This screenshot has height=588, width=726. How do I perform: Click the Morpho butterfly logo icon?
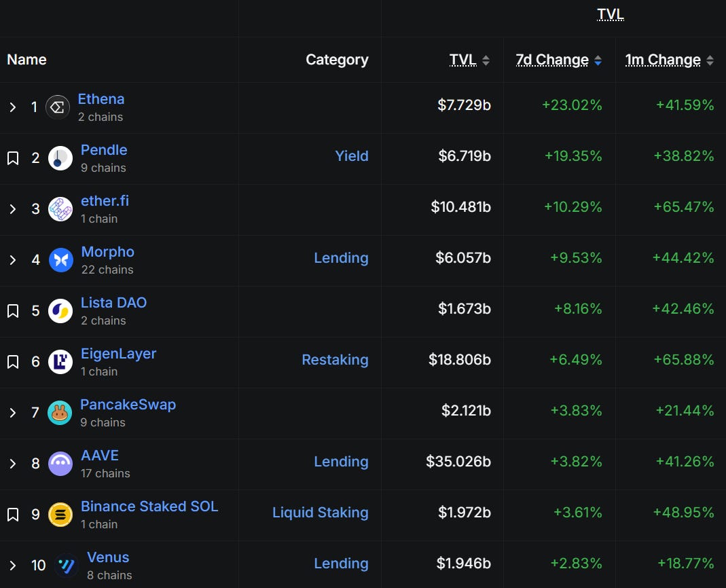[60, 260]
